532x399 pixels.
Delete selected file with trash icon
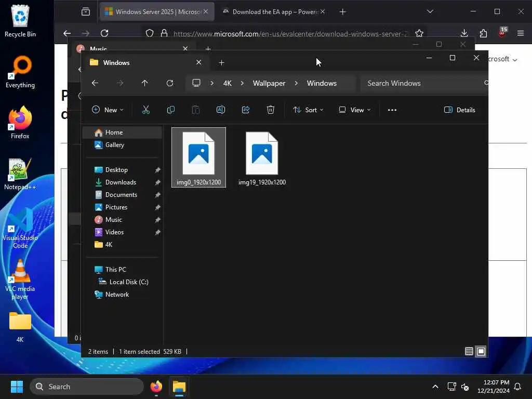pyautogui.click(x=270, y=110)
